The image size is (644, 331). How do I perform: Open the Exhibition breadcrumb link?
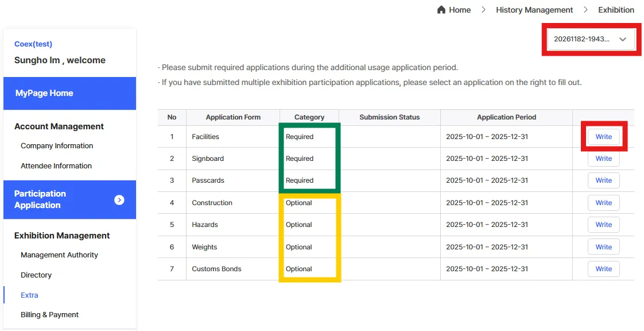616,10
